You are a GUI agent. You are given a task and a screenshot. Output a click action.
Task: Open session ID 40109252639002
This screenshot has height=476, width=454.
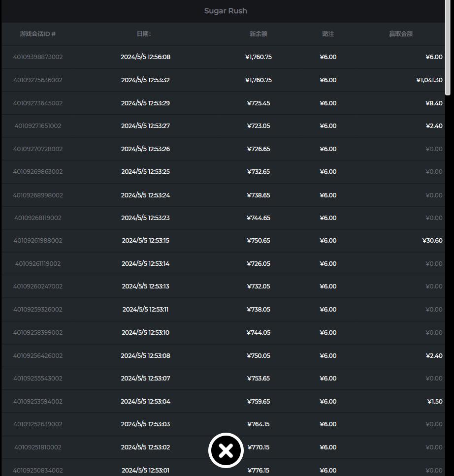tap(38, 424)
